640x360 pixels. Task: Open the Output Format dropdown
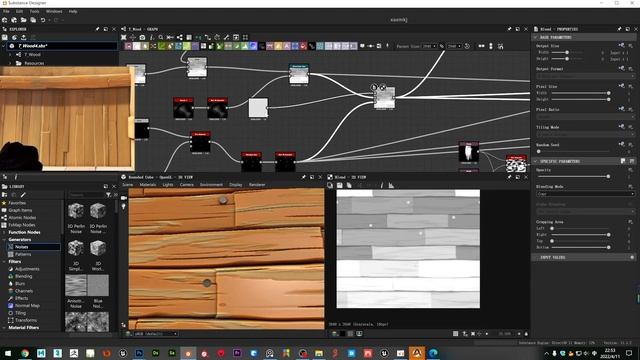tap(585, 76)
